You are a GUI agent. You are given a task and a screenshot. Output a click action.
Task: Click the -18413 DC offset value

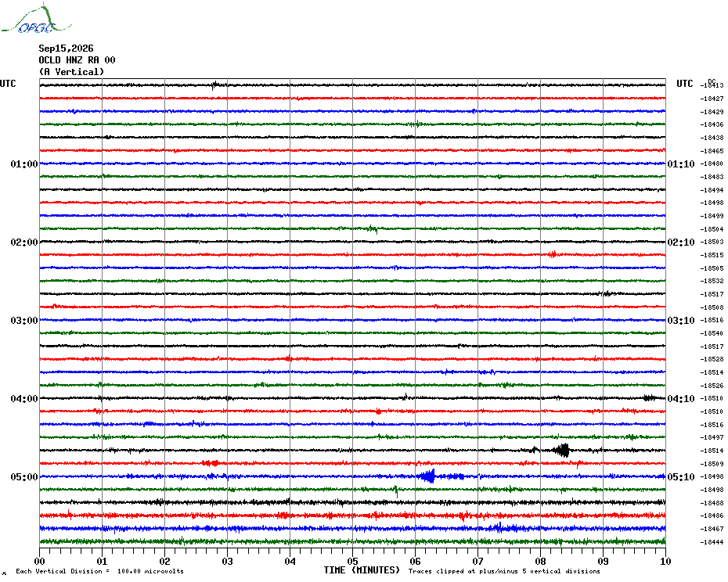point(712,85)
